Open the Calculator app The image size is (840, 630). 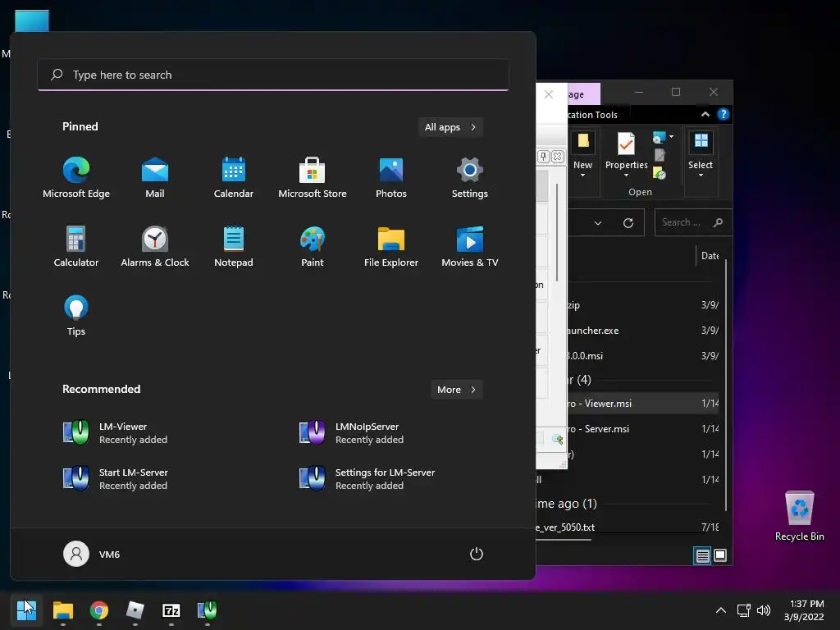point(76,247)
